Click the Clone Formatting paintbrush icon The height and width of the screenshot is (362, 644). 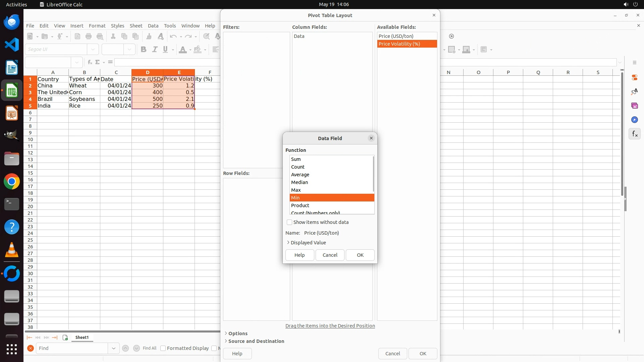(x=149, y=37)
